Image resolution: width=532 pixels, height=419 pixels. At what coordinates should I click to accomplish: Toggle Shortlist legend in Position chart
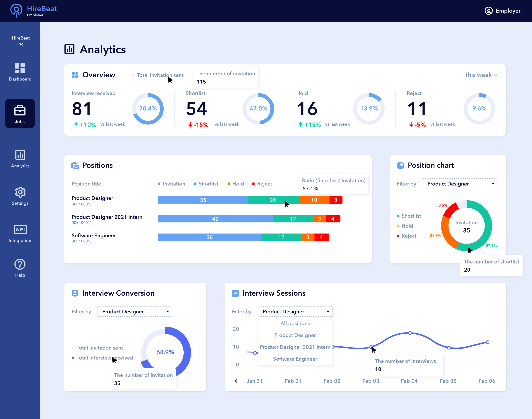coord(409,216)
